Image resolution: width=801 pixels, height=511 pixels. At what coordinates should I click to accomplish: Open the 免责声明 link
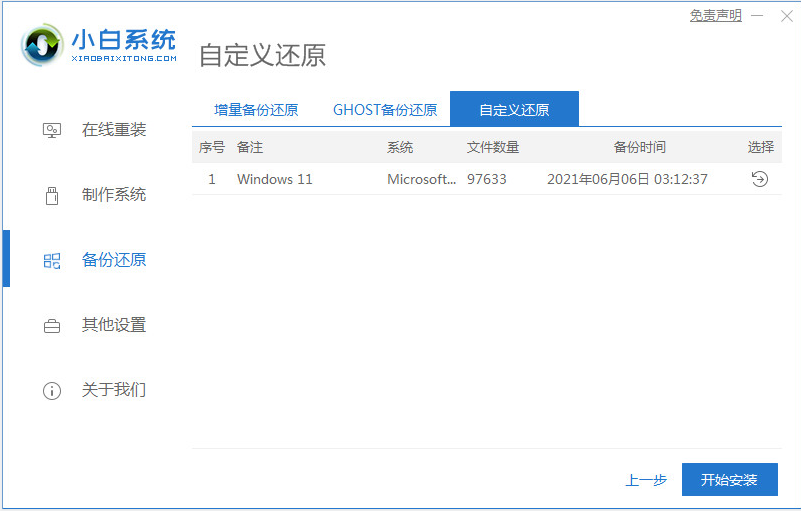(x=716, y=16)
